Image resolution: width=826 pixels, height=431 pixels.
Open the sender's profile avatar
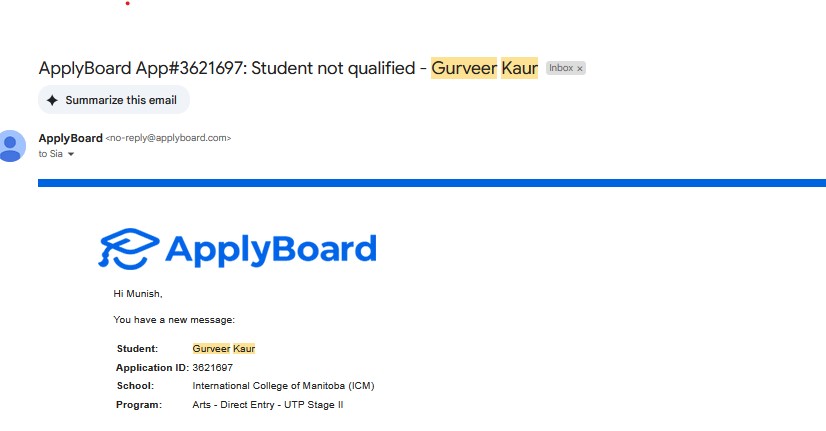click(12, 145)
